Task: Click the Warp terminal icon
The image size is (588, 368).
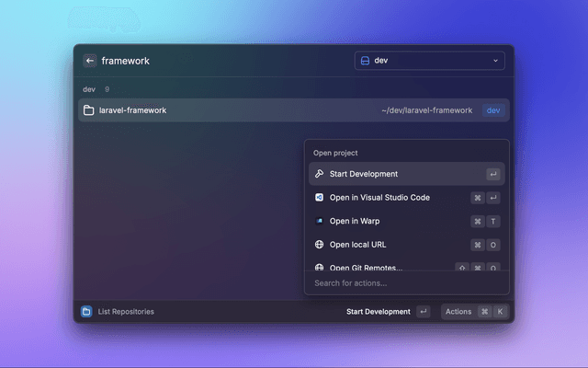Action: 319,221
